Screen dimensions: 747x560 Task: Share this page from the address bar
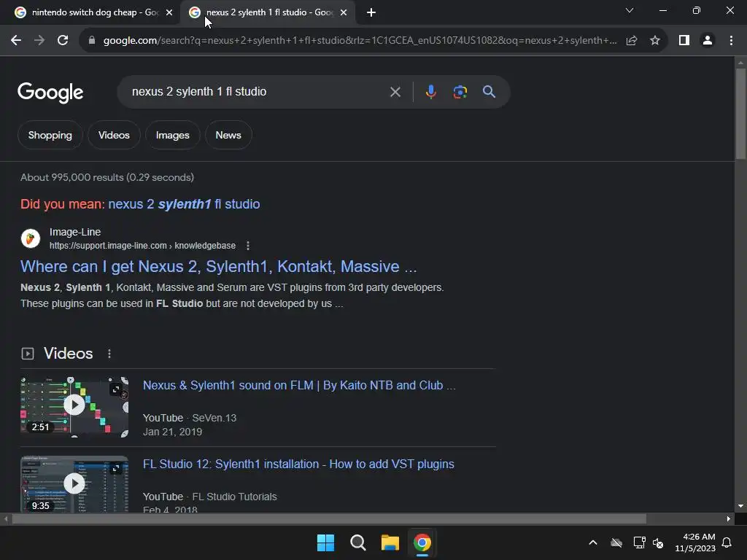tap(632, 41)
